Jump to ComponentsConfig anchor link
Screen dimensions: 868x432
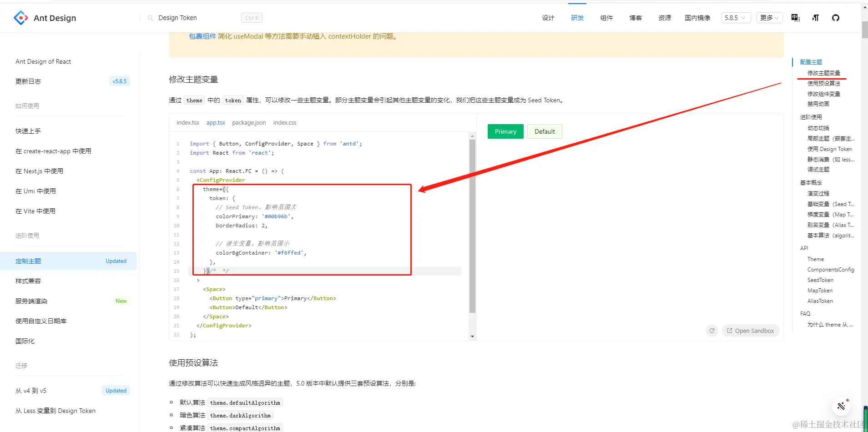(x=831, y=270)
